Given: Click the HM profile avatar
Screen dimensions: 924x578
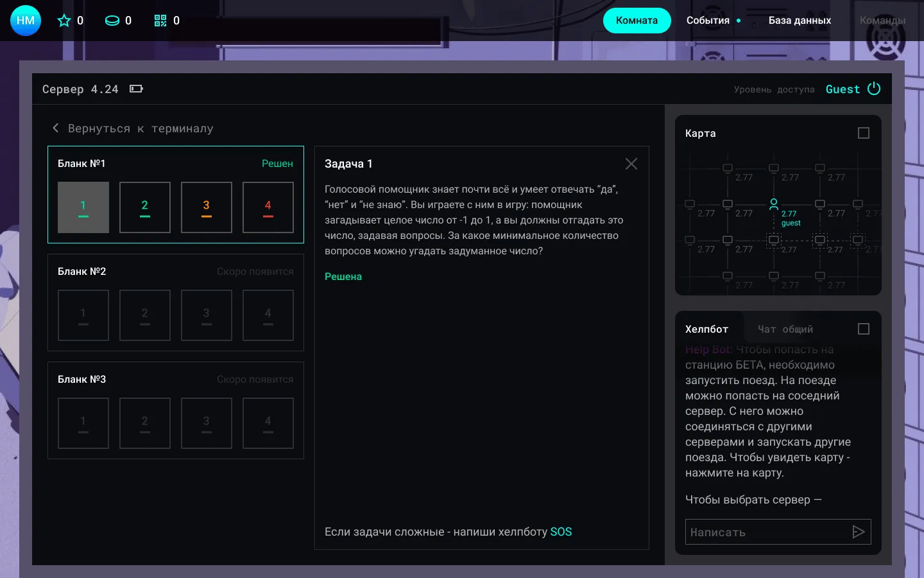Looking at the screenshot, I should pyautogui.click(x=26, y=21).
